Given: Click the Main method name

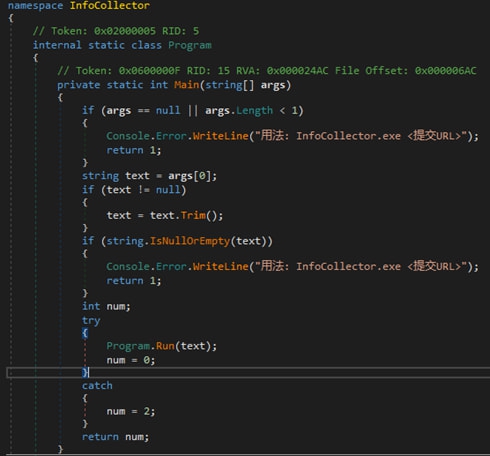Looking at the screenshot, I should point(186,85).
